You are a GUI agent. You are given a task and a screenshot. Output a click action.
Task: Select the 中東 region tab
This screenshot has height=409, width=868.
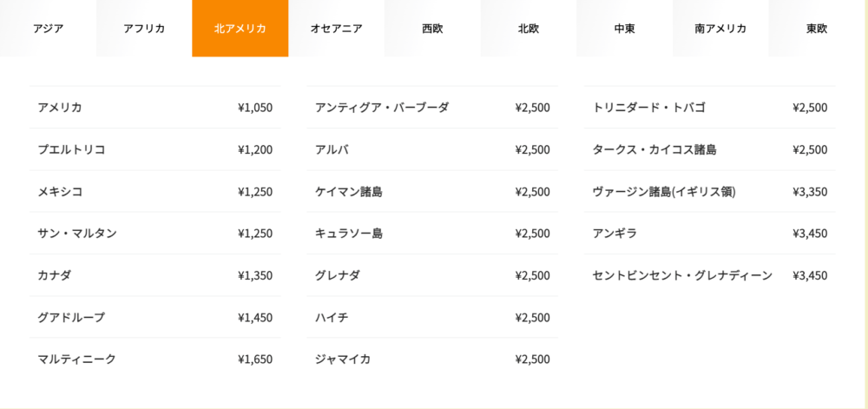624,29
